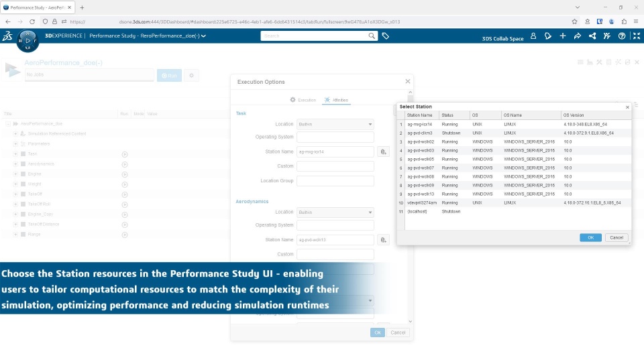This screenshot has height=362, width=644.
Task: Click the top bar Search field
Action: coord(315,36)
